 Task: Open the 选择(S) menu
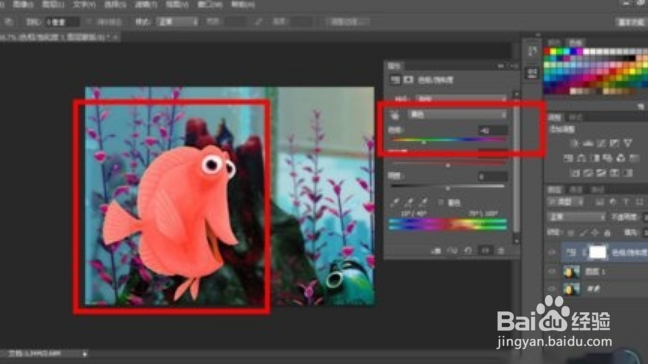pyautogui.click(x=115, y=5)
